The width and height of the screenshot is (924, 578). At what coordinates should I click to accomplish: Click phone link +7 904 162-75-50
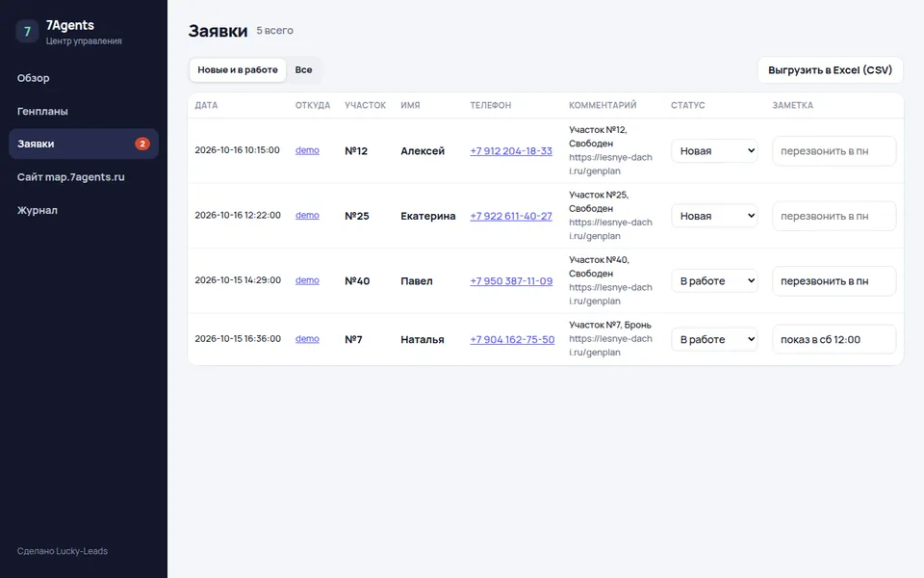click(512, 339)
